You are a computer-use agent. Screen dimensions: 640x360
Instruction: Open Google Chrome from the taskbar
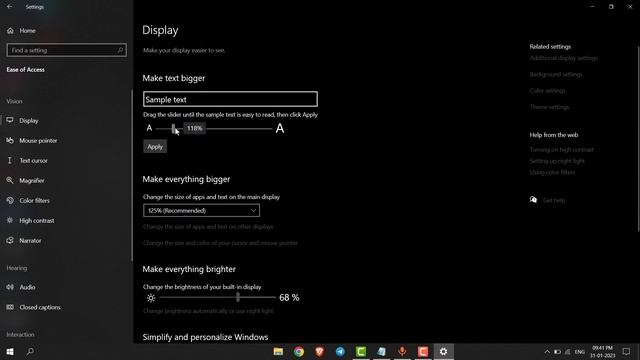[x=299, y=351]
